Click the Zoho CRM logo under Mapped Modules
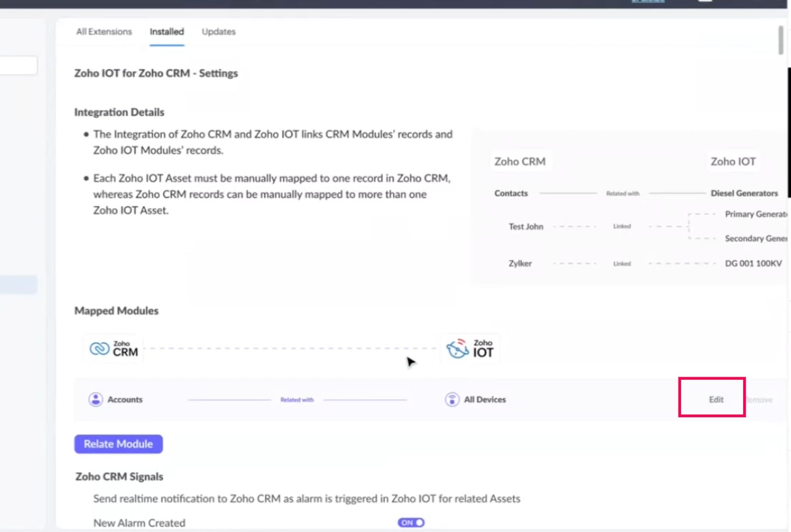 tap(114, 348)
